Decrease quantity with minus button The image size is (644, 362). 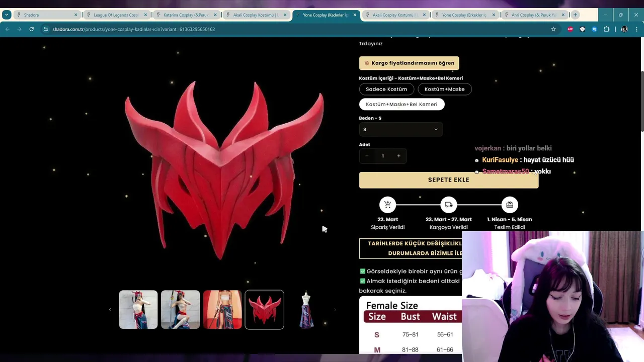367,156
